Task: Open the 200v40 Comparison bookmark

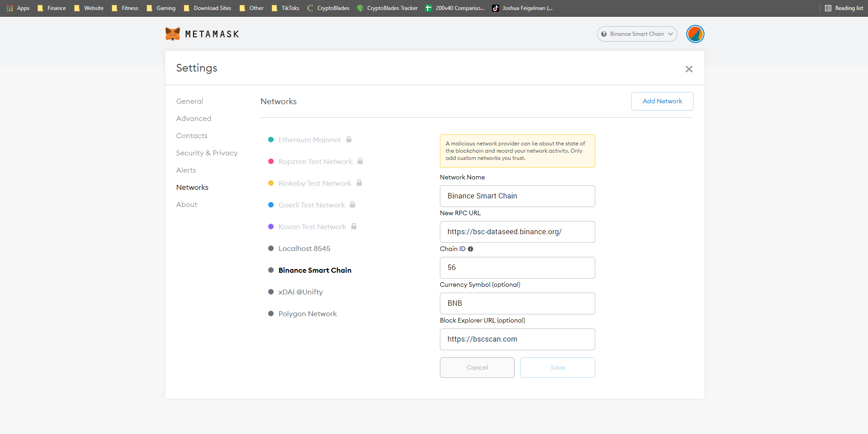Action: point(455,8)
